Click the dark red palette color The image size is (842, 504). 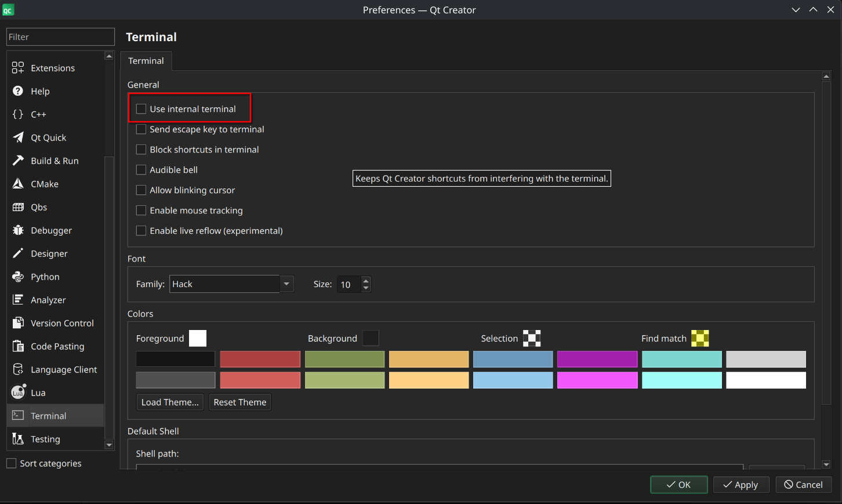click(x=260, y=359)
